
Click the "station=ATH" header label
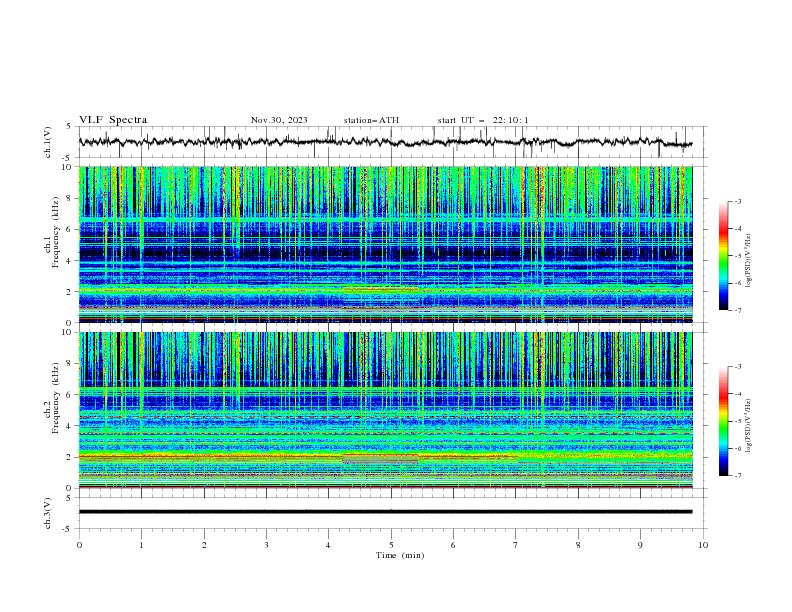pos(371,120)
